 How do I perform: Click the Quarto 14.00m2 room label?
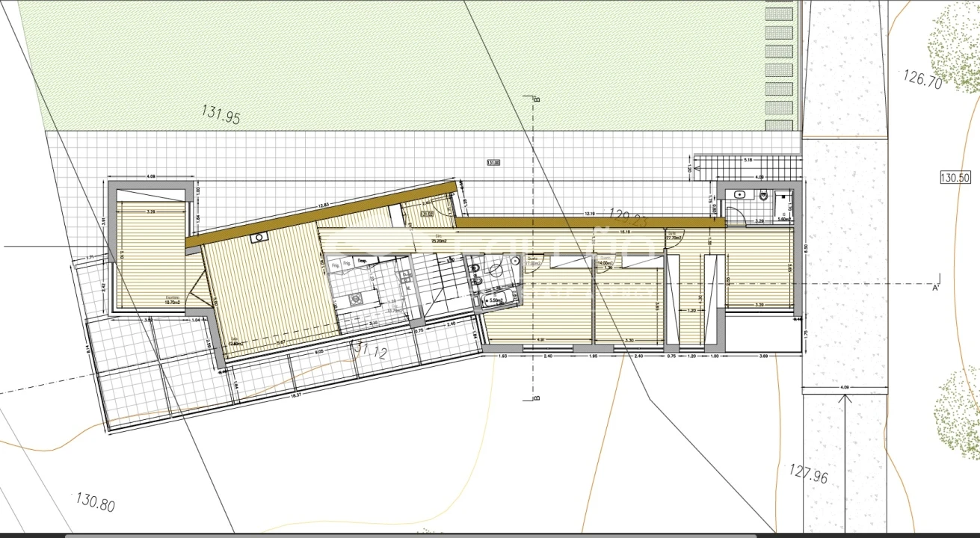tap(604, 262)
